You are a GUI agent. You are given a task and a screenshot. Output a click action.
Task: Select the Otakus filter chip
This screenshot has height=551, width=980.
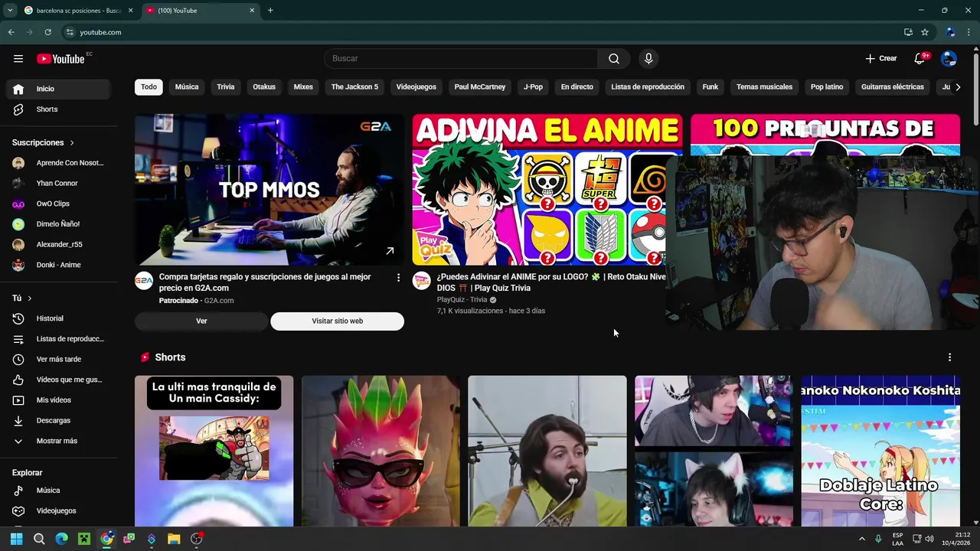(264, 87)
